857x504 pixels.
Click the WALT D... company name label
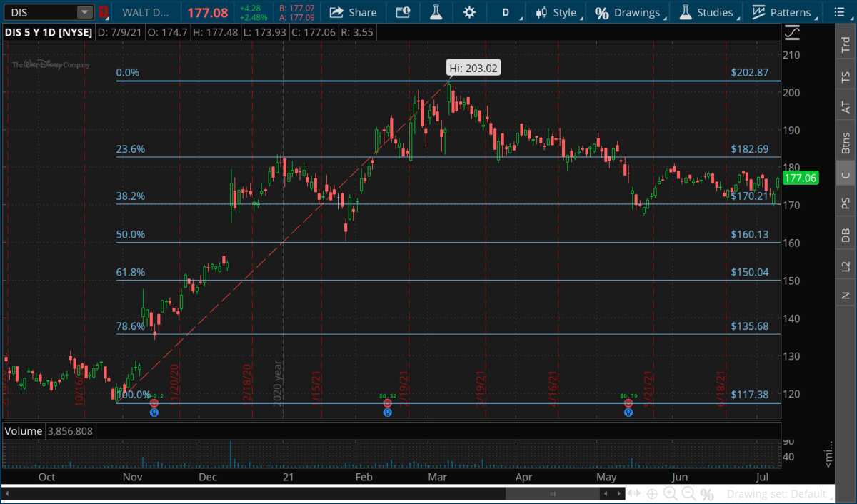147,12
